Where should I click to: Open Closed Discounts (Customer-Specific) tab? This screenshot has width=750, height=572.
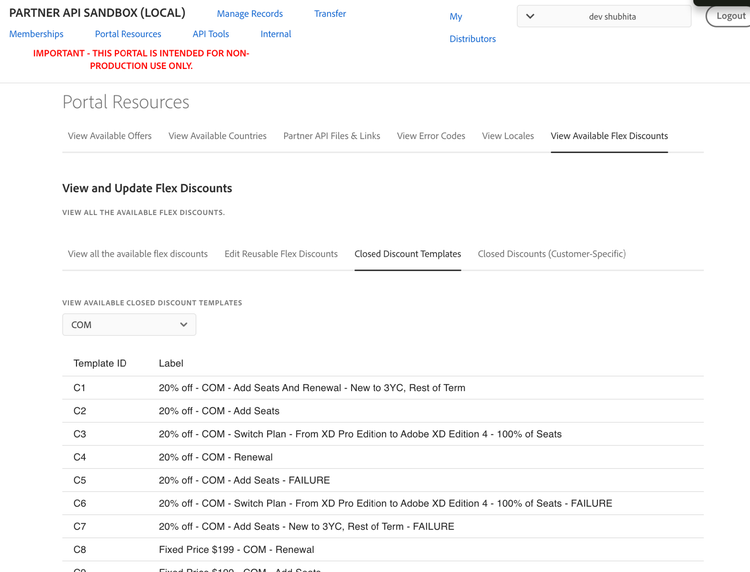[x=551, y=254]
